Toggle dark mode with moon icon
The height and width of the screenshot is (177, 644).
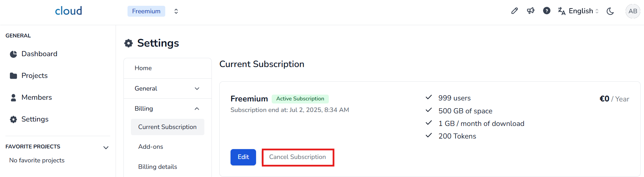(610, 11)
